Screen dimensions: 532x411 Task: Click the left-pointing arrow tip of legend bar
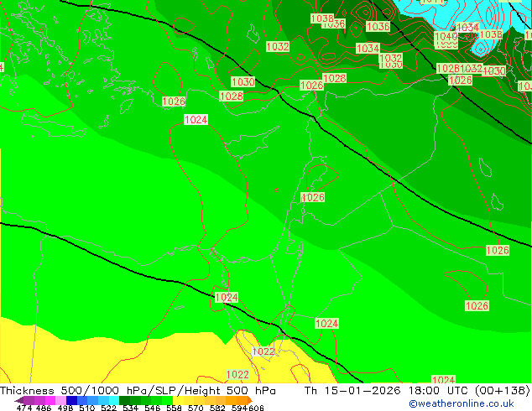18,401
